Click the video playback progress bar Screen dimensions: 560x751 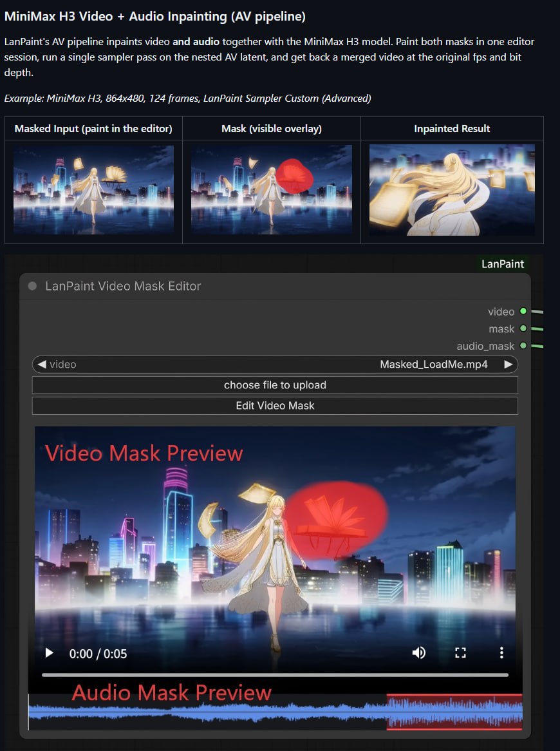[275, 675]
